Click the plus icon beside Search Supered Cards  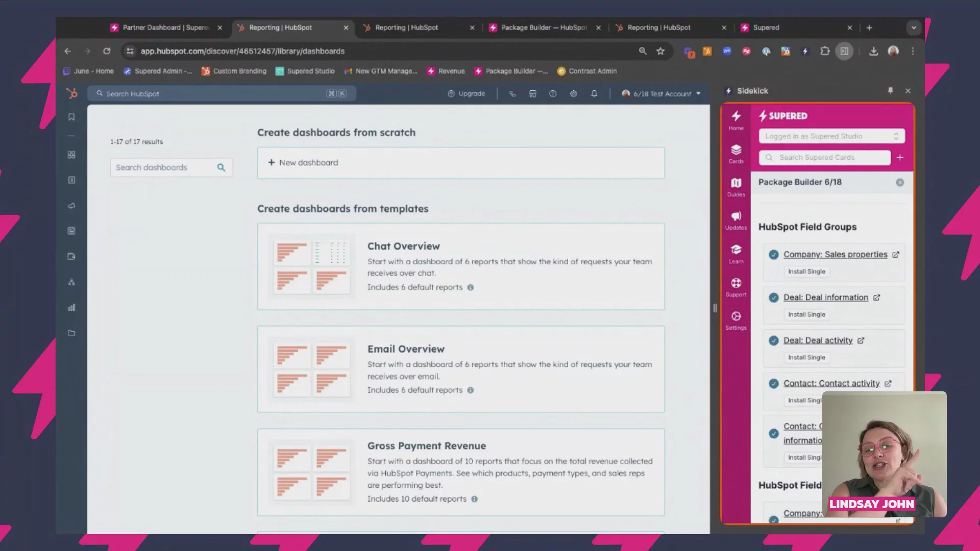coord(900,157)
